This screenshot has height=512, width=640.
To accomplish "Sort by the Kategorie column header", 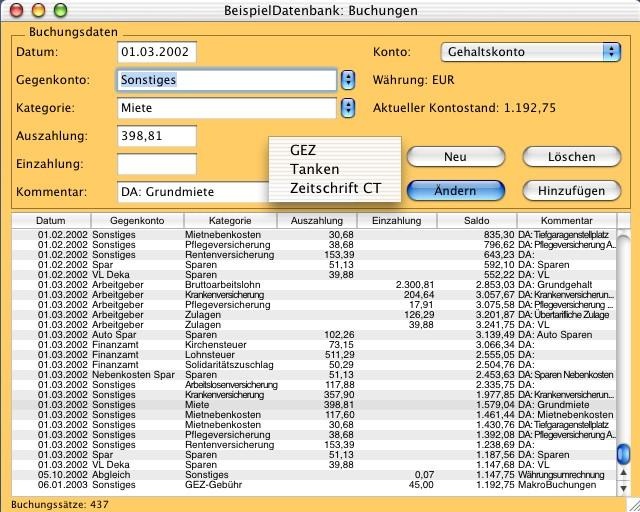I will 230,220.
